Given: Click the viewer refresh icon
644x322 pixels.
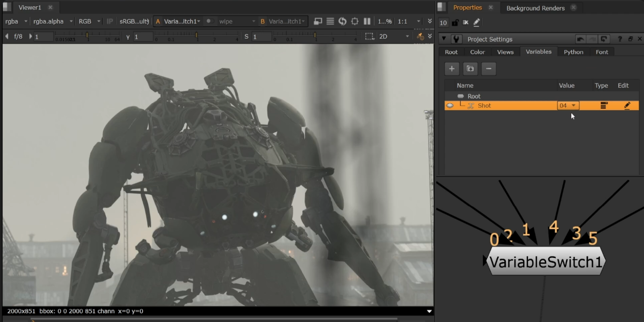Looking at the screenshot, I should 343,21.
